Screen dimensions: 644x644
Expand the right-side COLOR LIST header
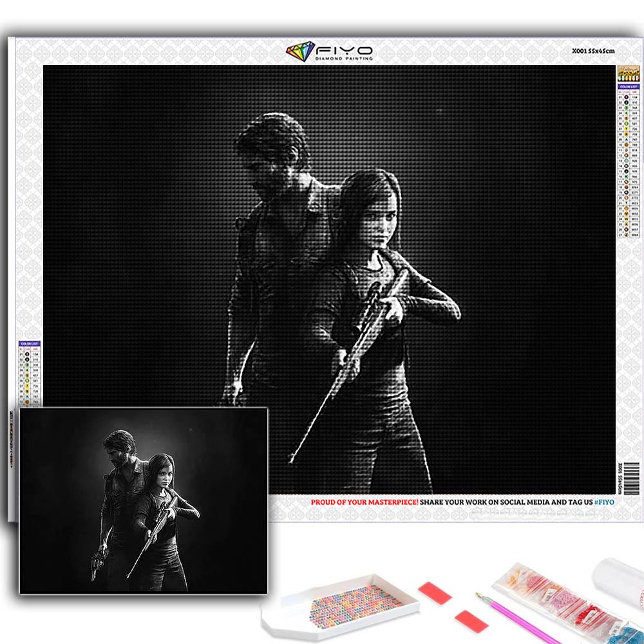[628, 87]
